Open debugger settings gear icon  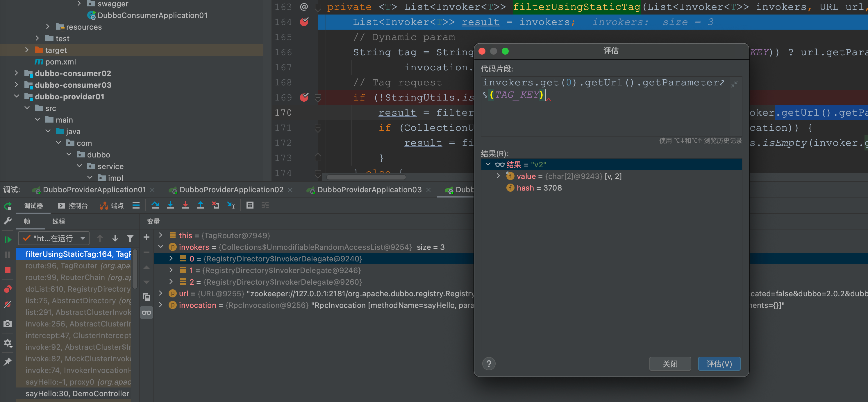click(x=8, y=343)
